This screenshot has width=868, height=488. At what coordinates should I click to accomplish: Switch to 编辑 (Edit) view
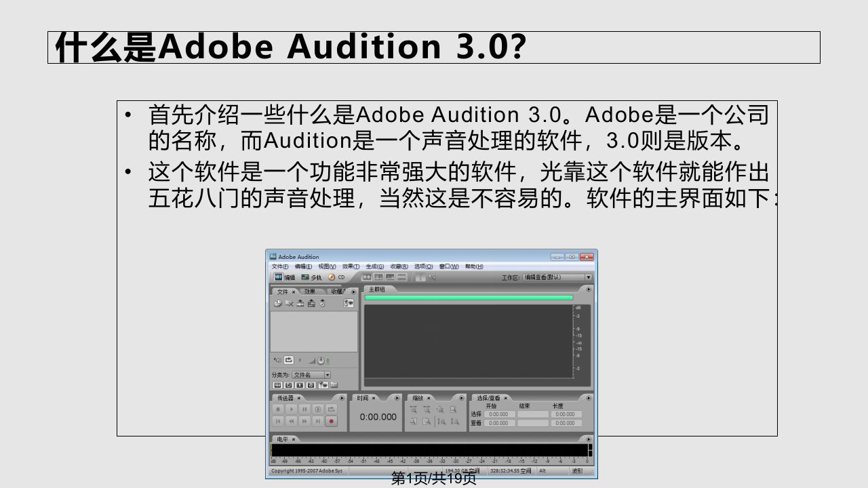[x=284, y=277]
